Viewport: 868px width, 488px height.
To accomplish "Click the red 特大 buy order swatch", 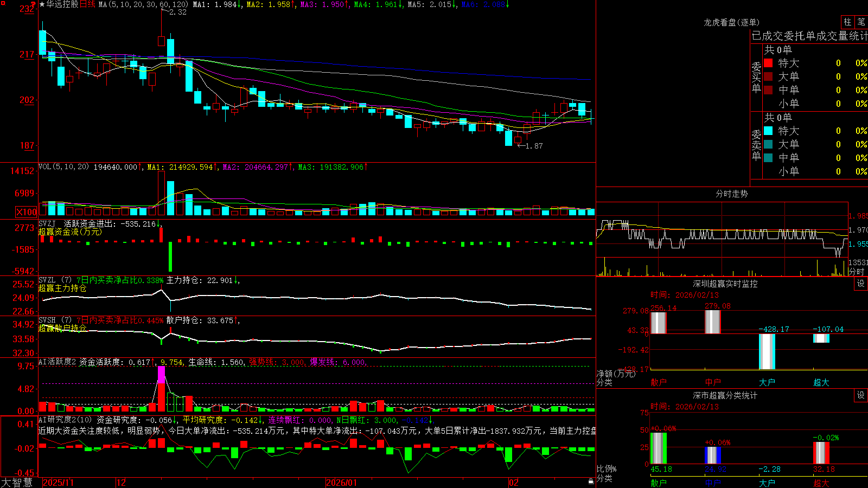I will 768,63.
